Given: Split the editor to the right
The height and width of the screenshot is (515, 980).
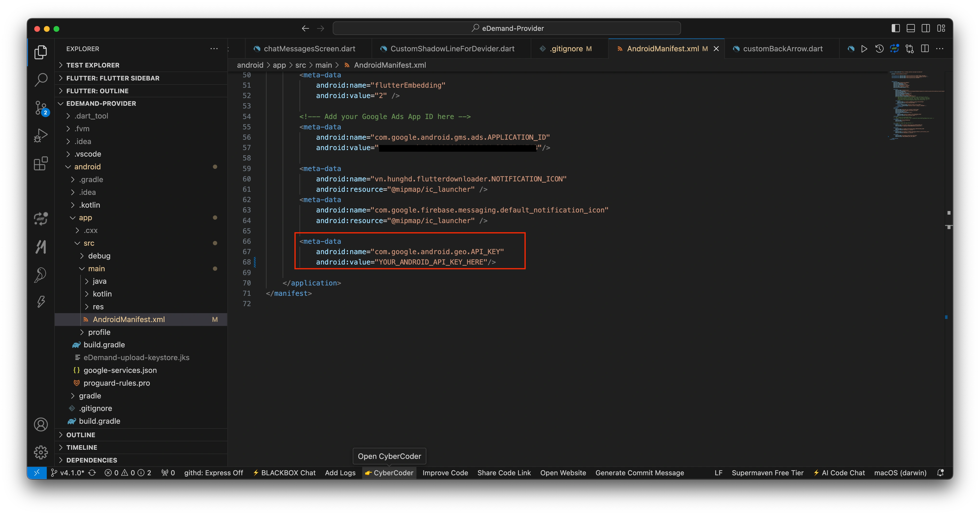Looking at the screenshot, I should click(x=925, y=49).
